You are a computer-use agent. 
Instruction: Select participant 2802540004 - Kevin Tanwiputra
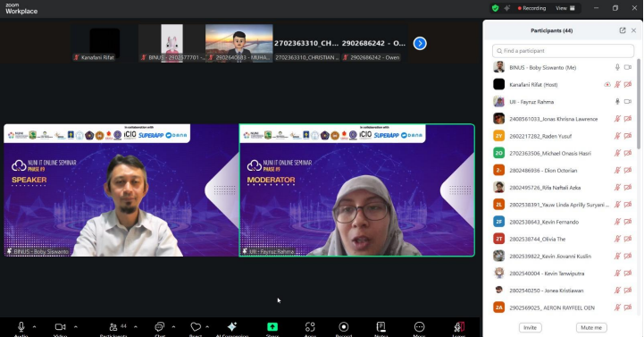[x=563, y=274]
